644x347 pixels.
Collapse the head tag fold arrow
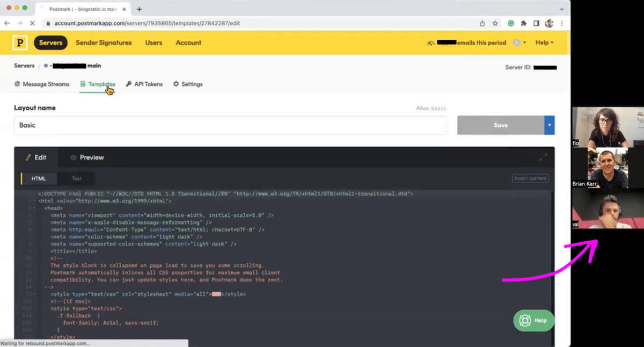pos(34,208)
